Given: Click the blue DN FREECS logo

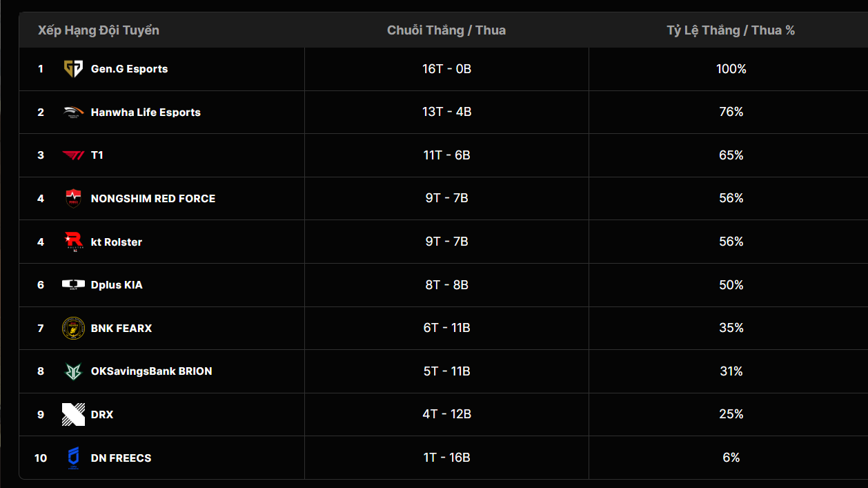Looking at the screenshot, I should pyautogui.click(x=73, y=458).
